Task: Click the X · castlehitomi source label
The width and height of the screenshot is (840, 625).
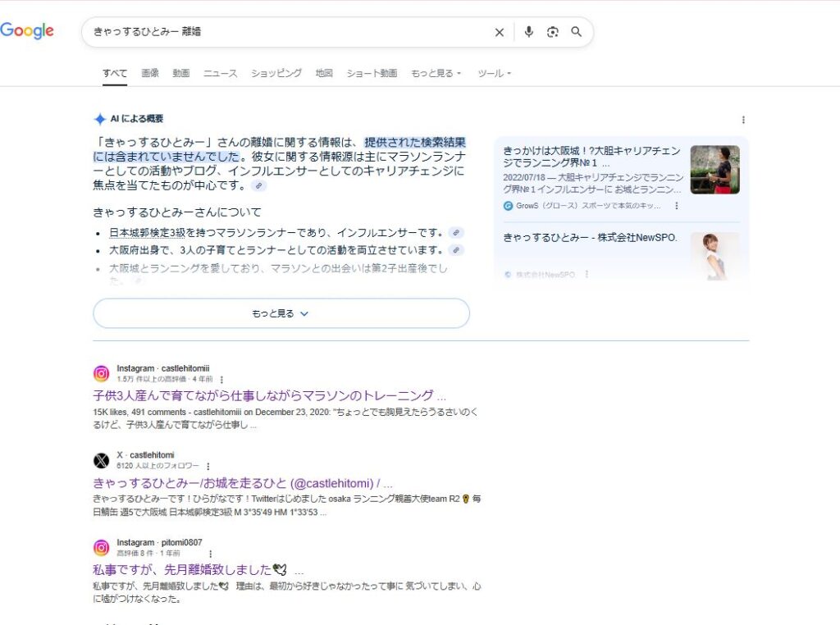Action: [145, 455]
